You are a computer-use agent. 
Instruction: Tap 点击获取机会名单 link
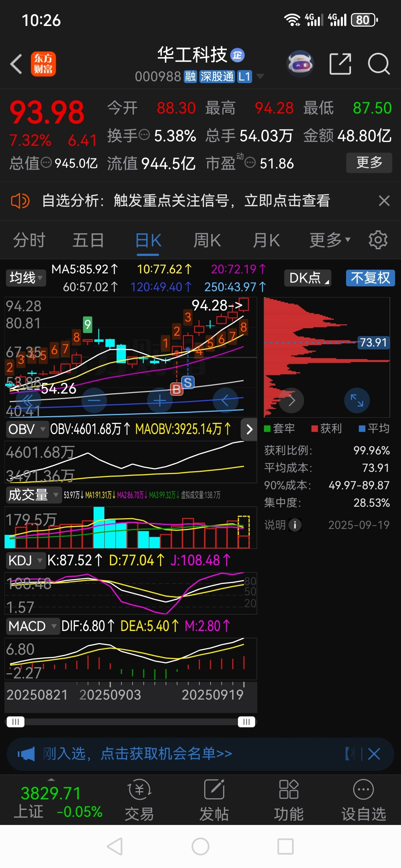[x=166, y=754]
